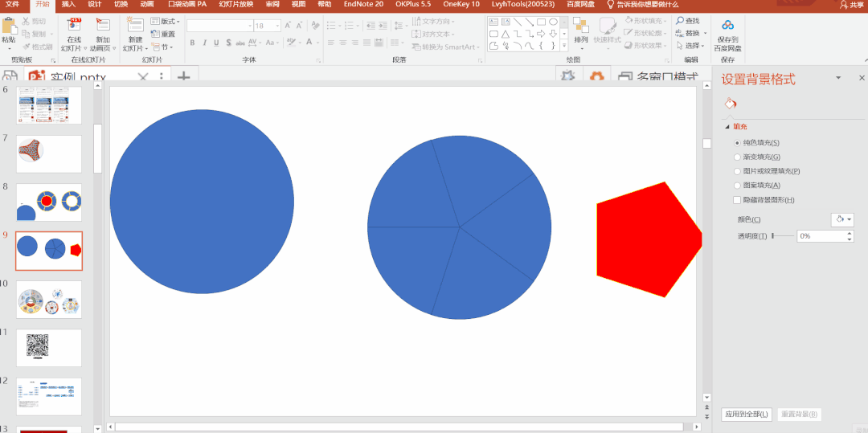Click the solid blue circle on slide
Image resolution: width=868 pixels, height=433 pixels.
pyautogui.click(x=202, y=202)
